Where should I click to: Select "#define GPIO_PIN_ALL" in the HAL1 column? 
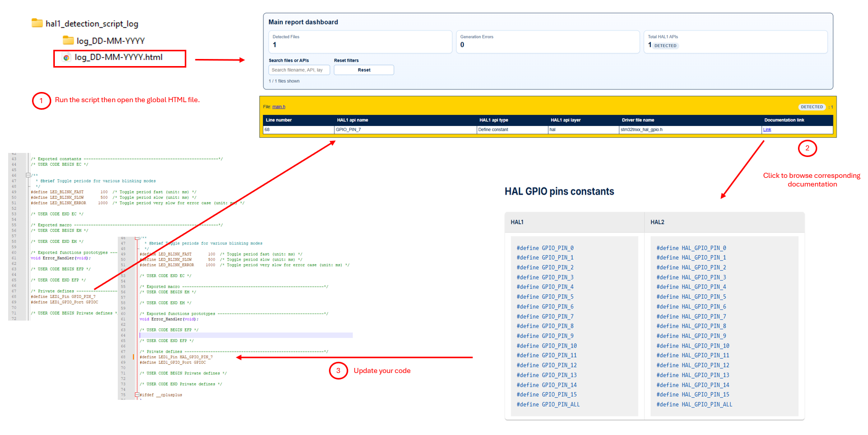[x=548, y=405]
